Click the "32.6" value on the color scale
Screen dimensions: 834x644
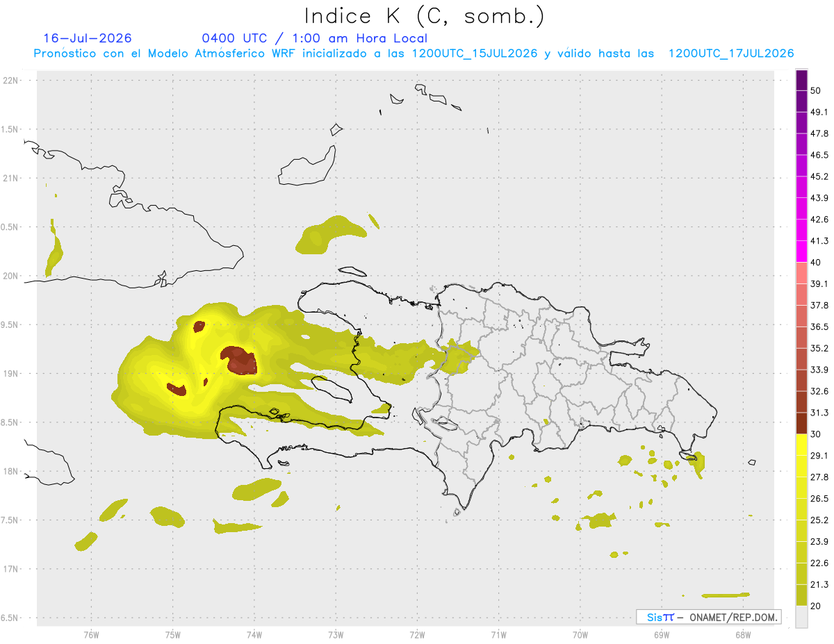pos(820,391)
